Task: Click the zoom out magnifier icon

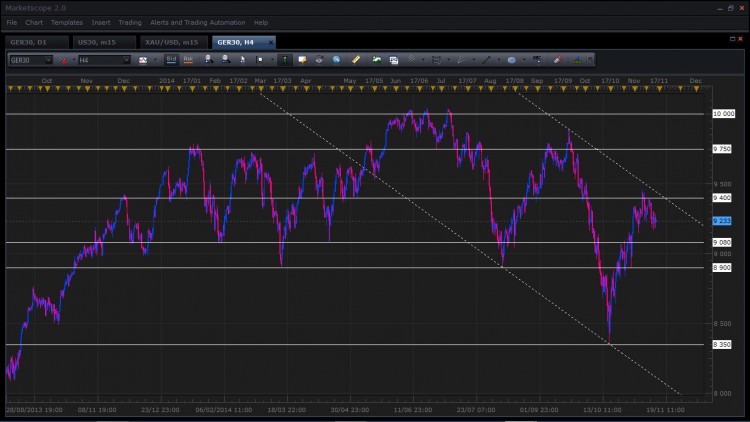Action: click(226, 60)
